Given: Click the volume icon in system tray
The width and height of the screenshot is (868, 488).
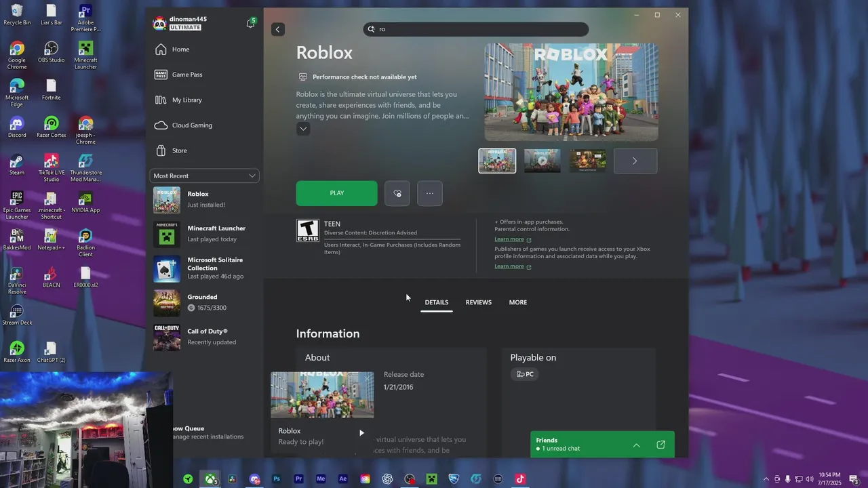Looking at the screenshot, I should pyautogui.click(x=809, y=479).
